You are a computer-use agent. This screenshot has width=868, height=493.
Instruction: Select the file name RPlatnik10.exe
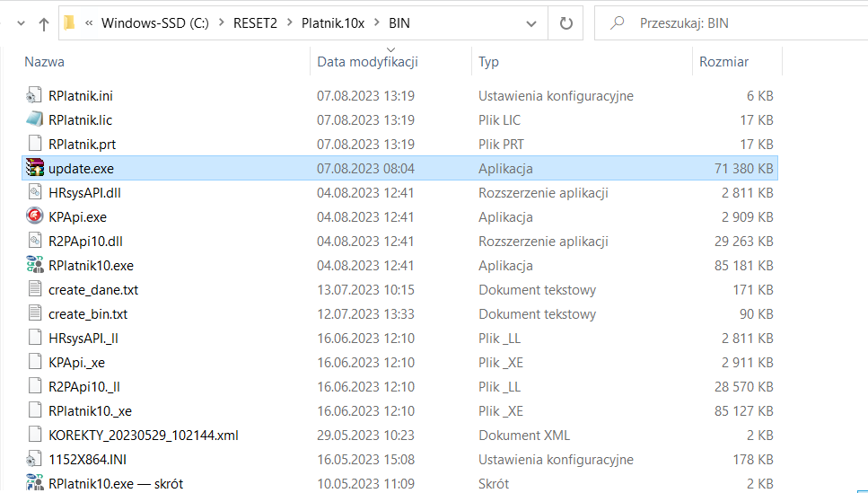point(91,266)
